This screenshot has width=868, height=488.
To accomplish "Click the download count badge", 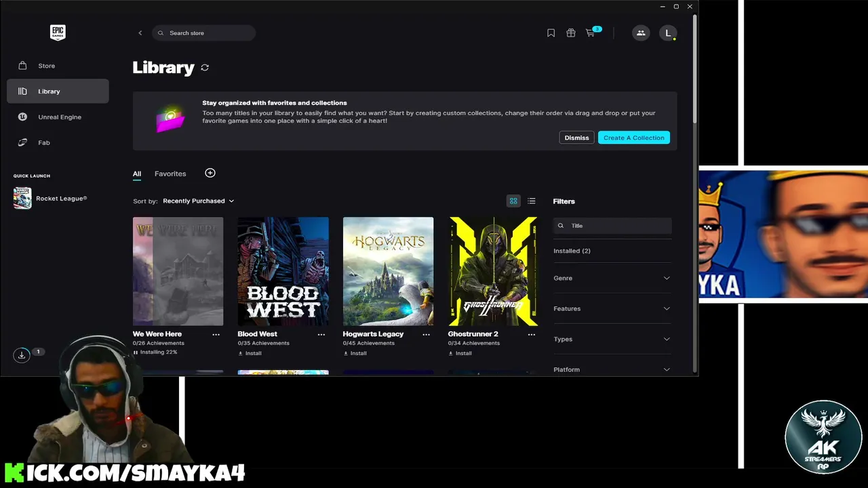I will [x=38, y=352].
